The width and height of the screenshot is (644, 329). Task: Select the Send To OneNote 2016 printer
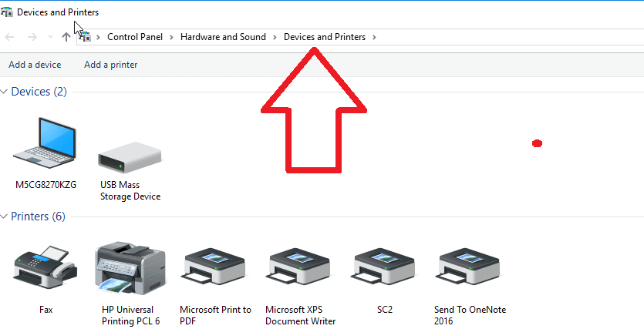(x=470, y=268)
